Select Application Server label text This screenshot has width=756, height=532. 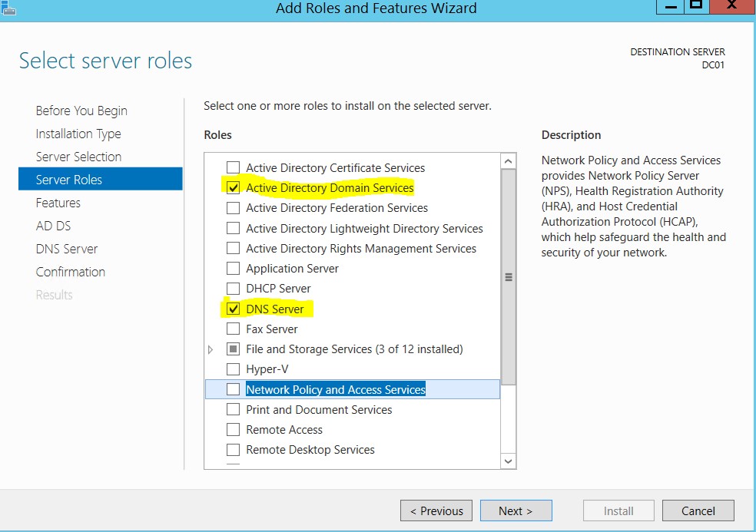click(292, 269)
